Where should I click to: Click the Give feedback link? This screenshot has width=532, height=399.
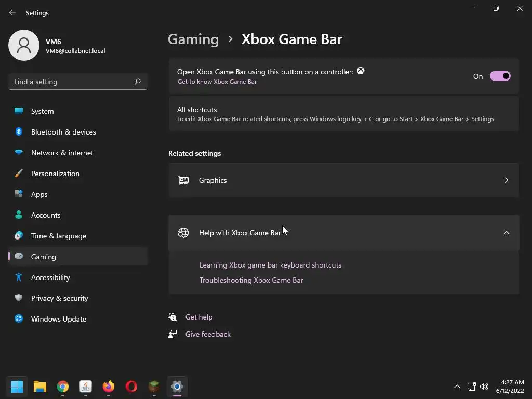(x=208, y=334)
